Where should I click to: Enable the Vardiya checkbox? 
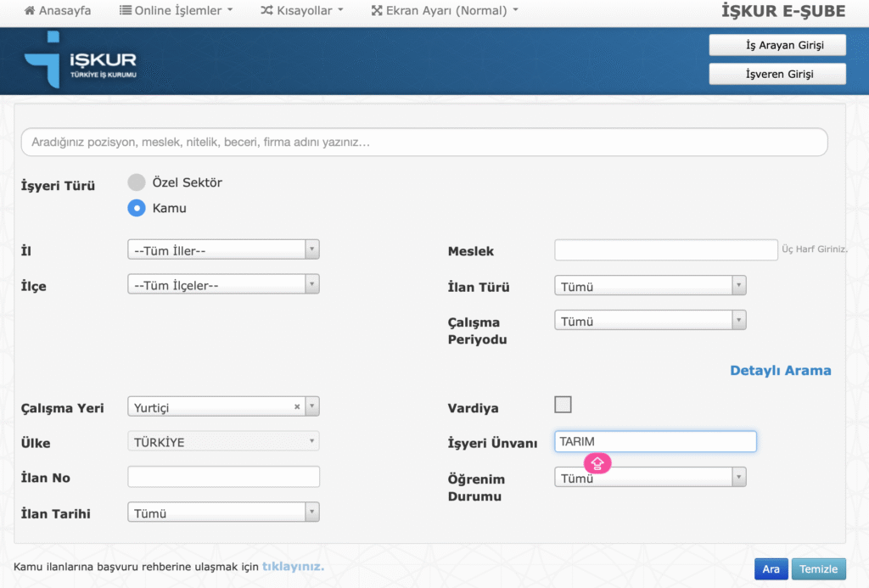(563, 405)
